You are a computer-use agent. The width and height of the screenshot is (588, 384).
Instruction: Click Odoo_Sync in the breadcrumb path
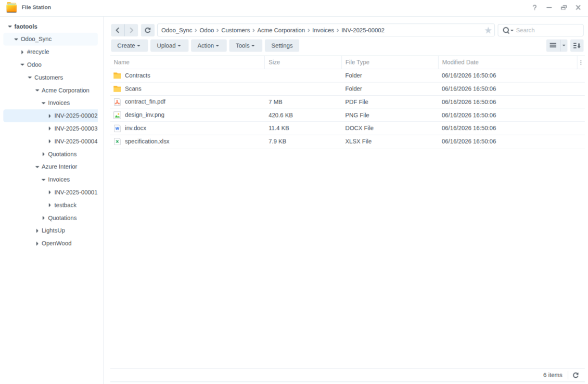point(176,30)
